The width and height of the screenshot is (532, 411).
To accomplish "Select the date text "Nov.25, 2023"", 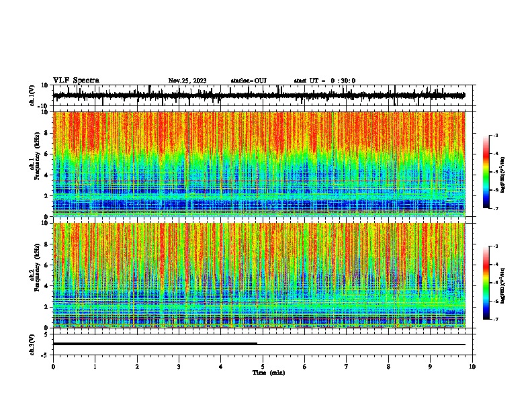I will coord(187,81).
